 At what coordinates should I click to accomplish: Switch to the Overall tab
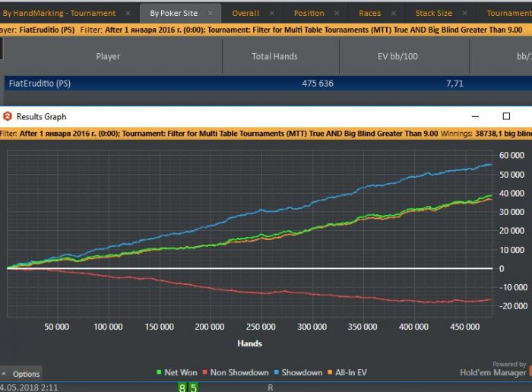pos(245,13)
